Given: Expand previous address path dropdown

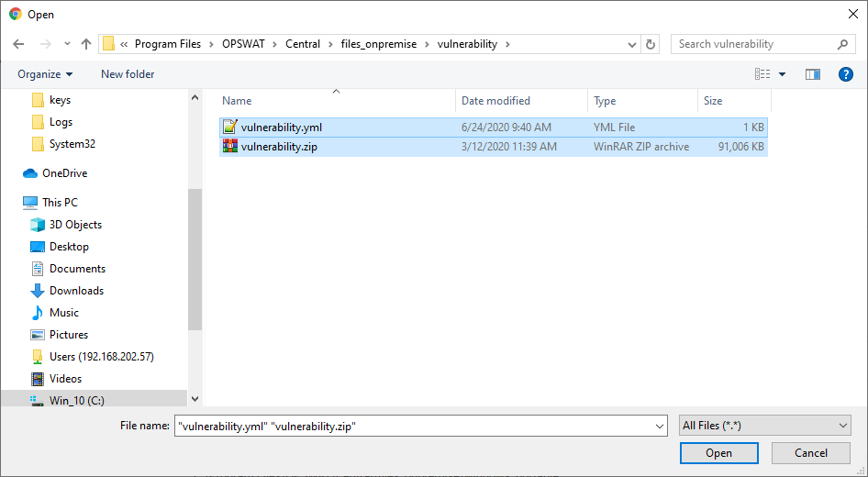Looking at the screenshot, I should pyautogui.click(x=631, y=44).
